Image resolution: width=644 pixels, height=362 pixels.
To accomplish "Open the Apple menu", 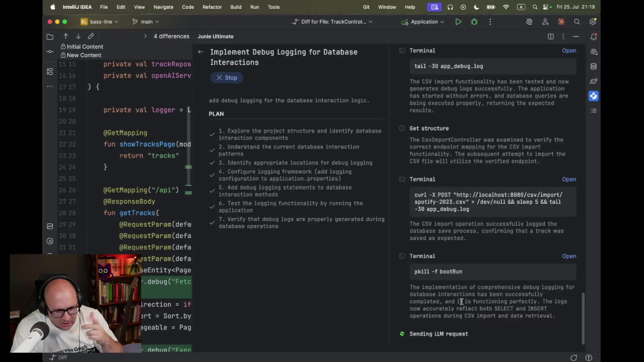I will click(x=53, y=7).
